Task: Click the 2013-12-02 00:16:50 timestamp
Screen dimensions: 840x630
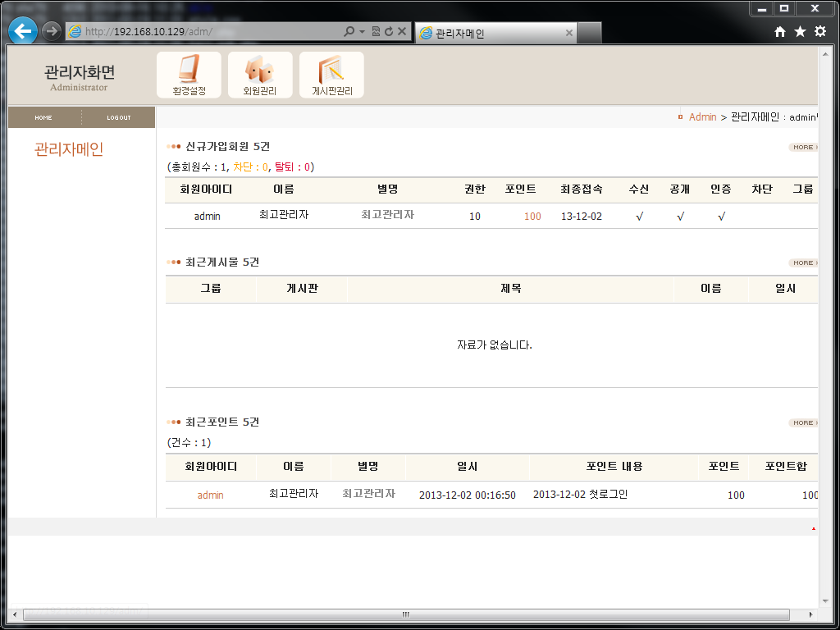Action: 467,495
